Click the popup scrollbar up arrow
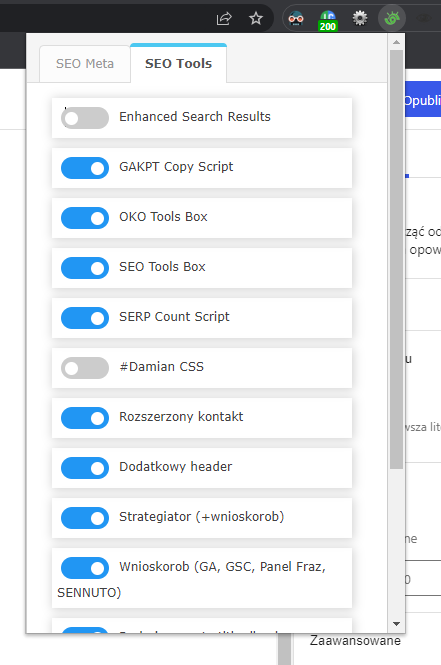The width and height of the screenshot is (441, 665). 396,42
